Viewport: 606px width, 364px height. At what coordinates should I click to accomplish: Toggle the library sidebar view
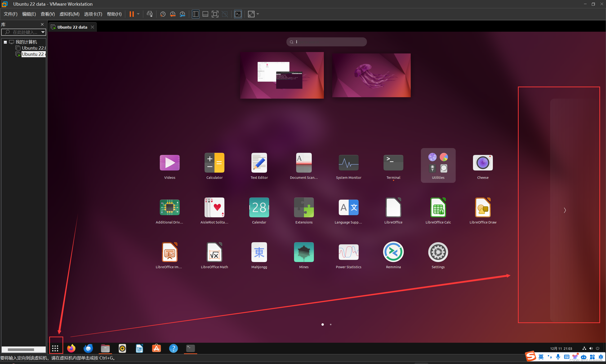point(195,14)
